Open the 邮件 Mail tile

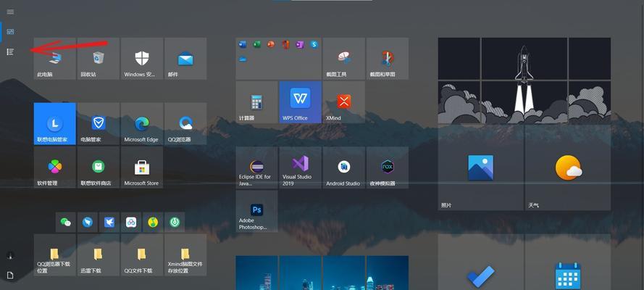185,58
